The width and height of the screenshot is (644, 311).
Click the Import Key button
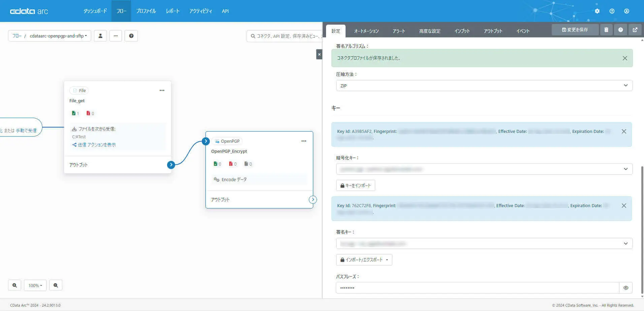tap(356, 186)
